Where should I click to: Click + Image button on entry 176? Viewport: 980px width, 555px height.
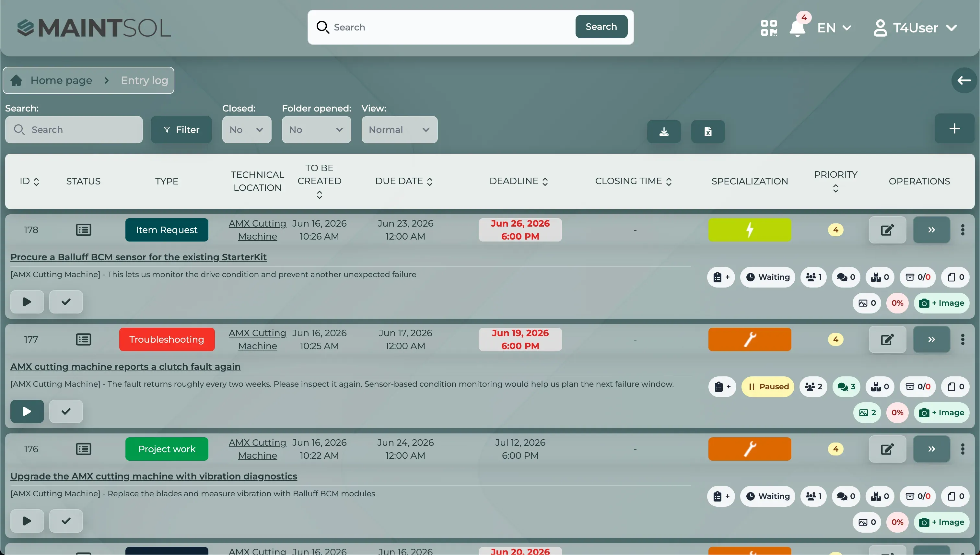click(941, 523)
